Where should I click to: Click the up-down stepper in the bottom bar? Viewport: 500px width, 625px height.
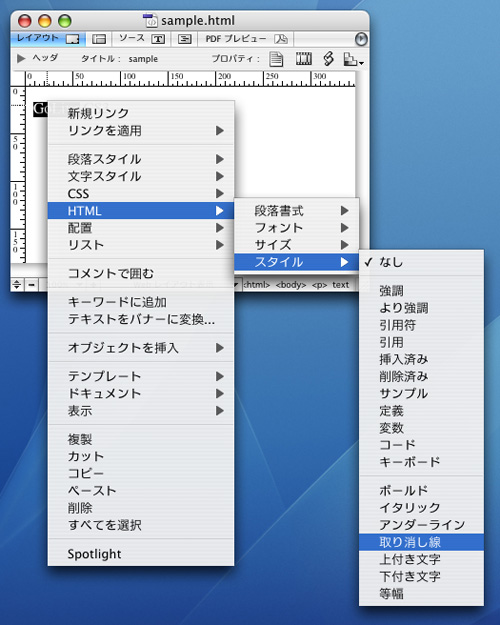pyautogui.click(x=17, y=285)
